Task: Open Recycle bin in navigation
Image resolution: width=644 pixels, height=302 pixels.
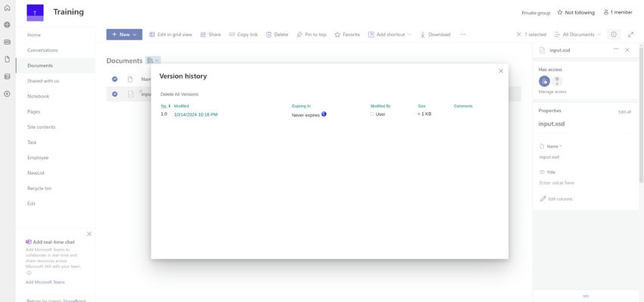Action: (x=39, y=188)
